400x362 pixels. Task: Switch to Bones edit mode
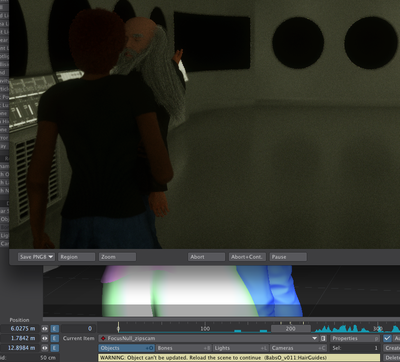(x=184, y=348)
